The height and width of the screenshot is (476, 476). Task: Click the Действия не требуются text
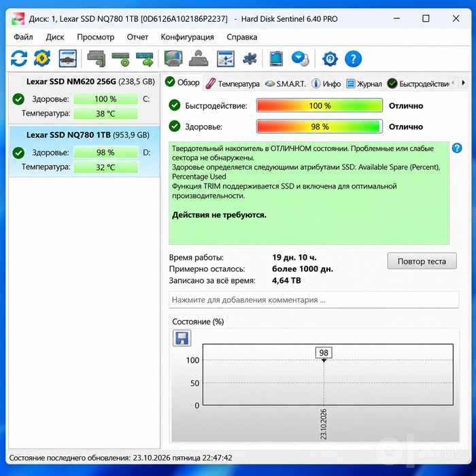pos(219,216)
